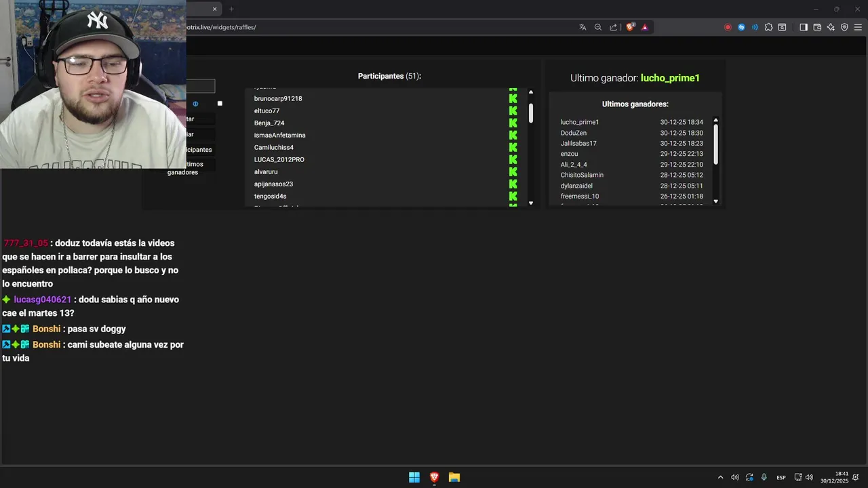The height and width of the screenshot is (488, 868).
Task: Select participant ismaaAnfetamina
Action: tap(280, 135)
